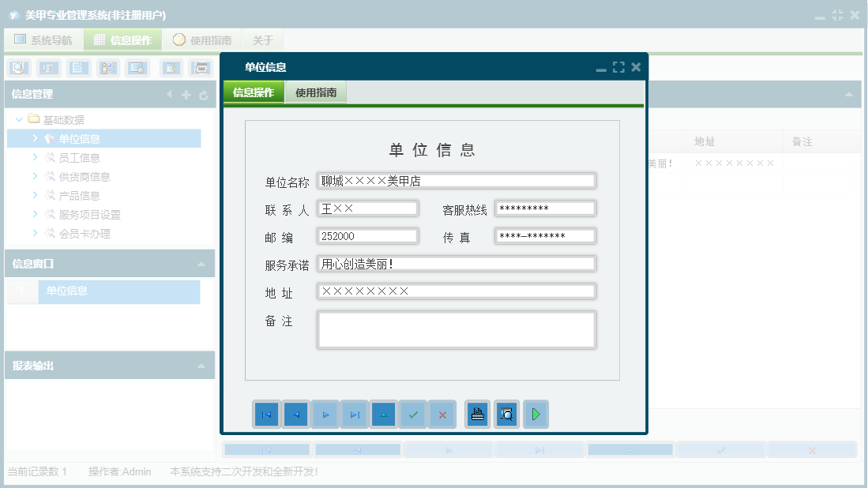Jump to first record with navigation icon
The width and height of the screenshot is (868, 488).
point(266,415)
